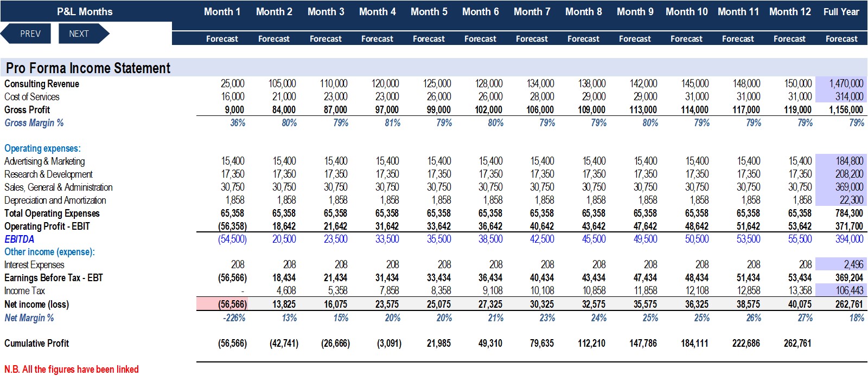
Task: Select Full Year Consulting Revenue cell 1,470,000
Action: coord(842,83)
